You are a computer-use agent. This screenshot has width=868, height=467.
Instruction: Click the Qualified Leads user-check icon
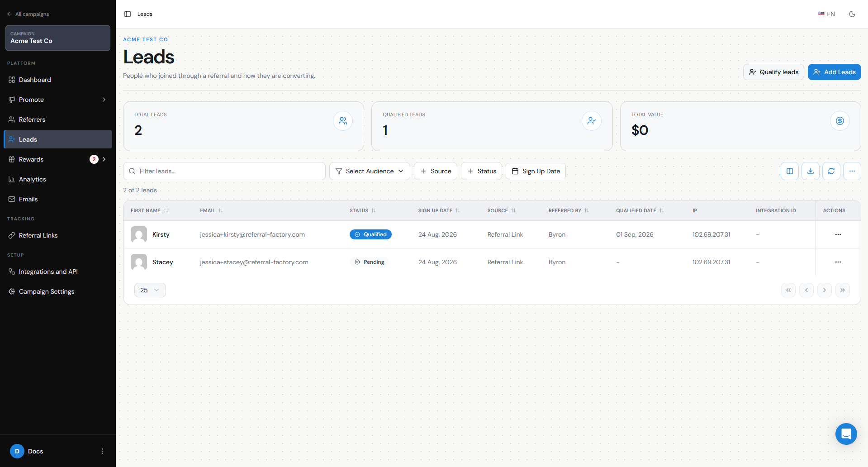pyautogui.click(x=591, y=121)
